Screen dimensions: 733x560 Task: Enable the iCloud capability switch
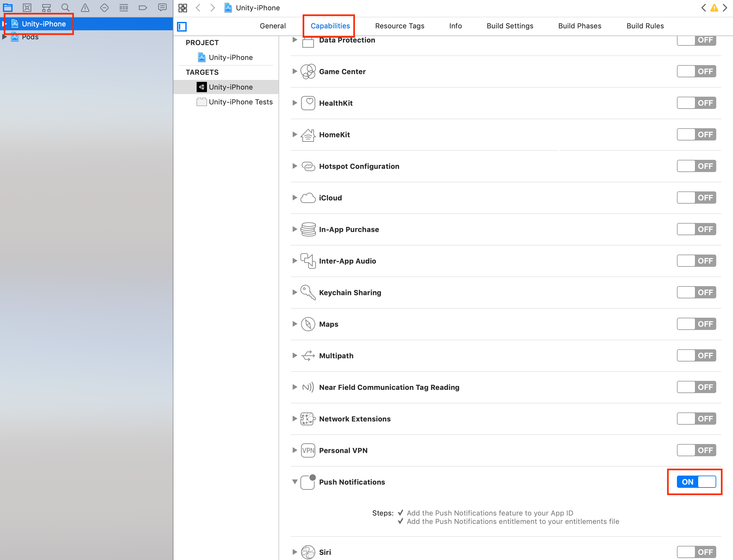click(x=696, y=198)
